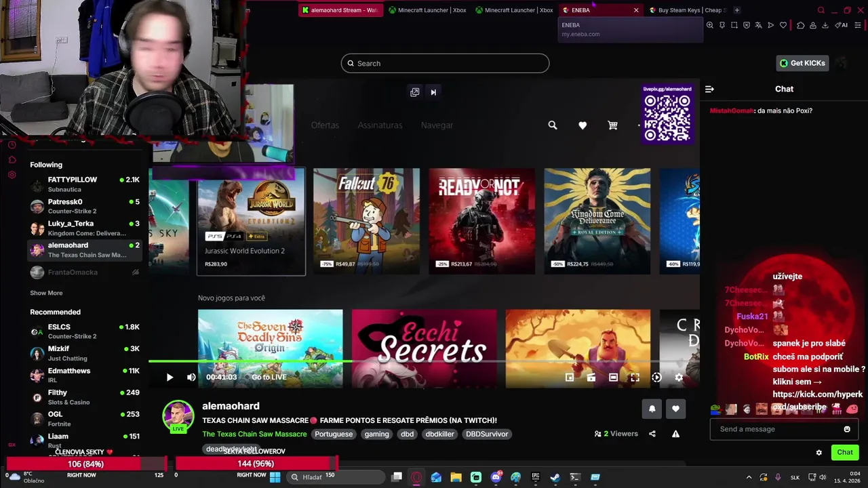Click the https://kick.com/hyperk link in chat
868x488 pixels.
[818, 394]
